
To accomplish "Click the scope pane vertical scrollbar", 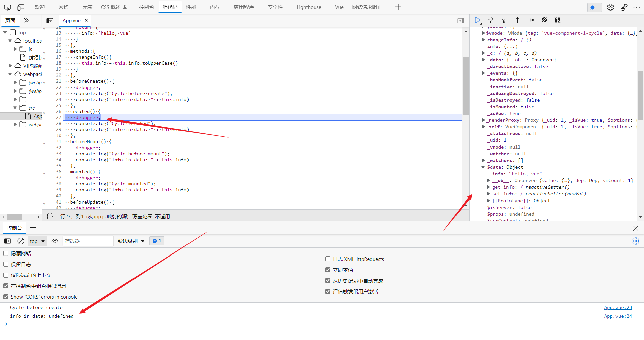I will pos(640,95).
